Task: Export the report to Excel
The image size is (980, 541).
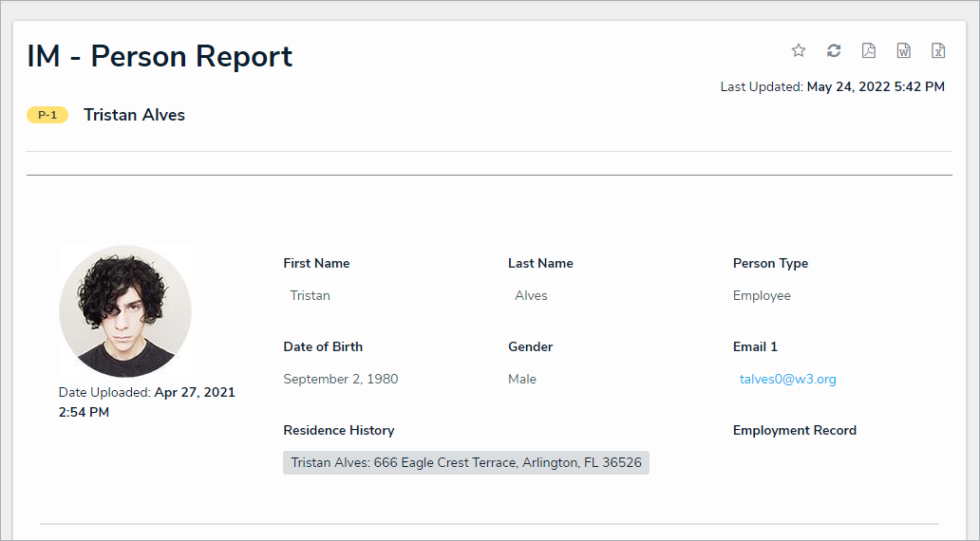Action: [x=938, y=50]
